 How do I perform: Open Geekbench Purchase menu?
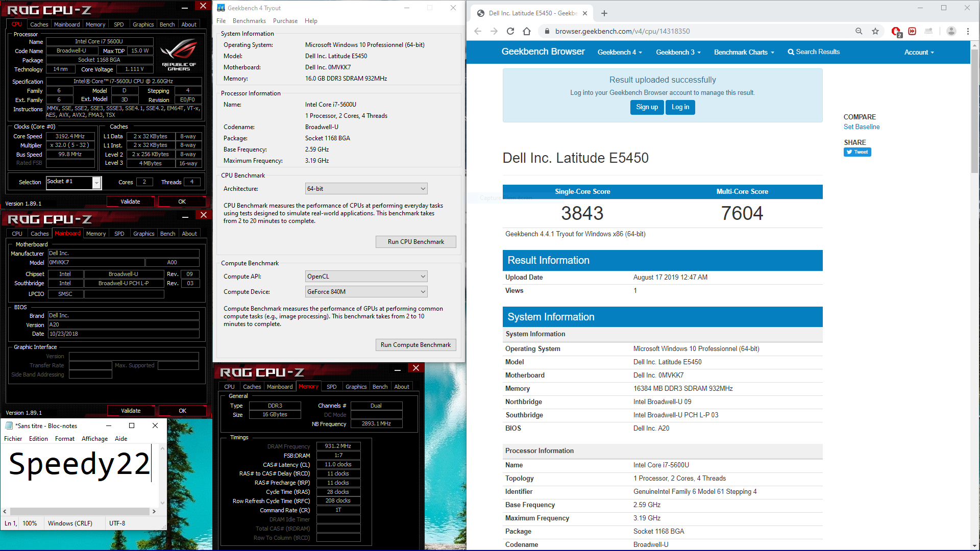(x=285, y=21)
